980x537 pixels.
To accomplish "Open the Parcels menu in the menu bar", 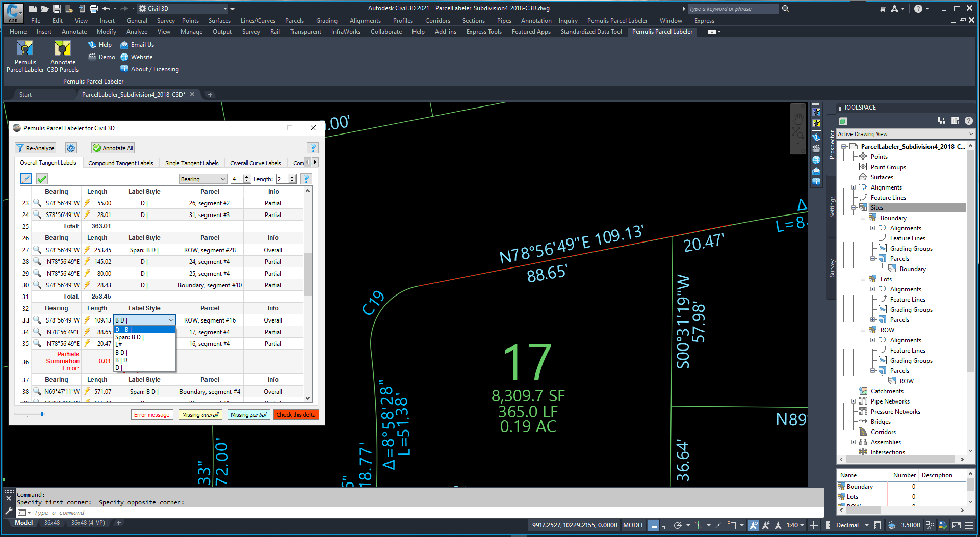I will 294,21.
